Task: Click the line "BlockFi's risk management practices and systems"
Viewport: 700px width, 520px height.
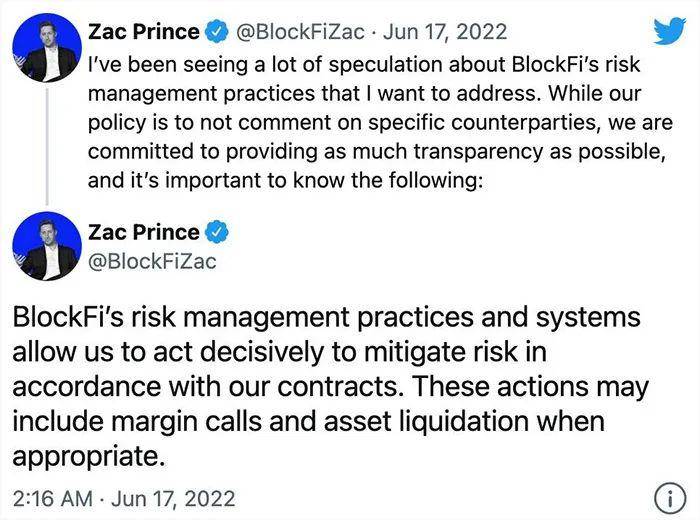Action: pyautogui.click(x=326, y=318)
